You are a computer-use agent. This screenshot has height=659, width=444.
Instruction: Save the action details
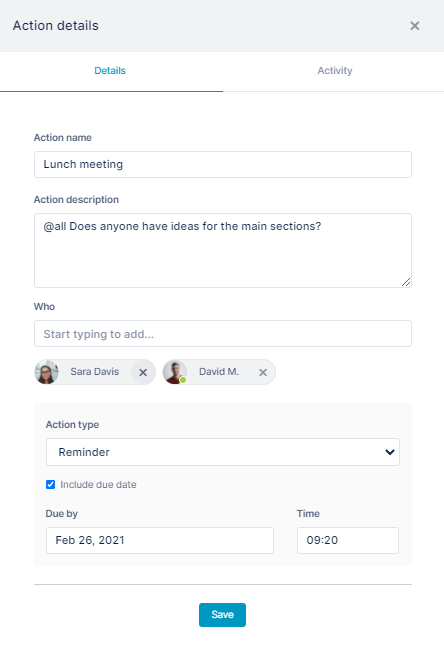pyautogui.click(x=222, y=615)
